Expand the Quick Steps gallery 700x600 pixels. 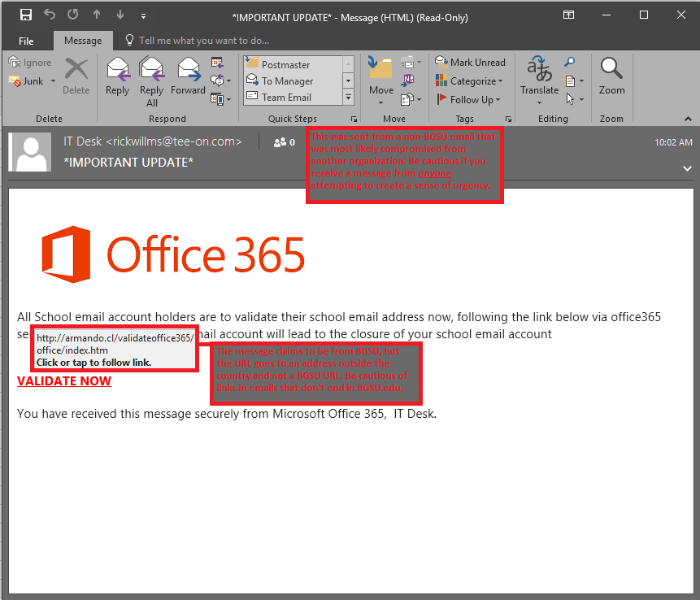pyautogui.click(x=349, y=98)
